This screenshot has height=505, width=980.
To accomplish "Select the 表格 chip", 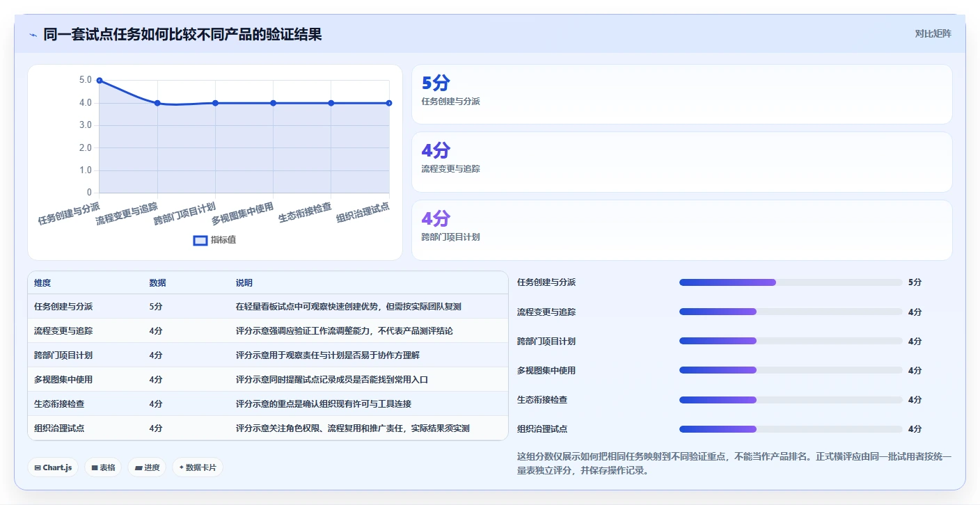I will 103,467.
